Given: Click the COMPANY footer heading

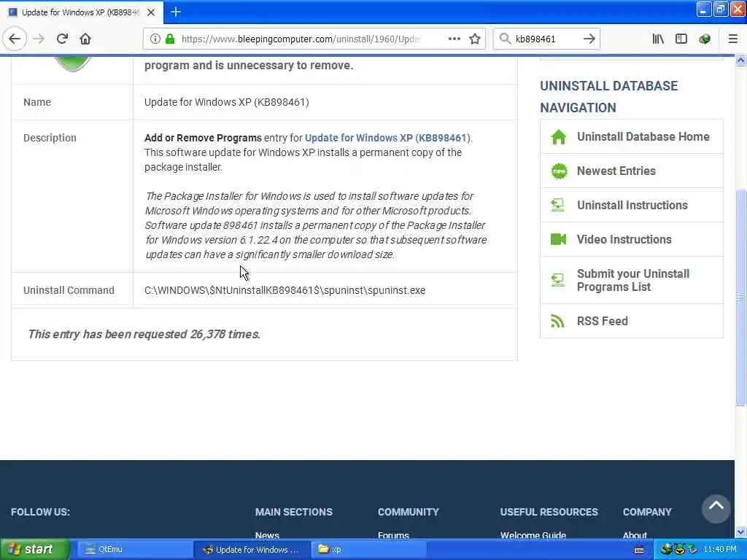Looking at the screenshot, I should 647,512.
